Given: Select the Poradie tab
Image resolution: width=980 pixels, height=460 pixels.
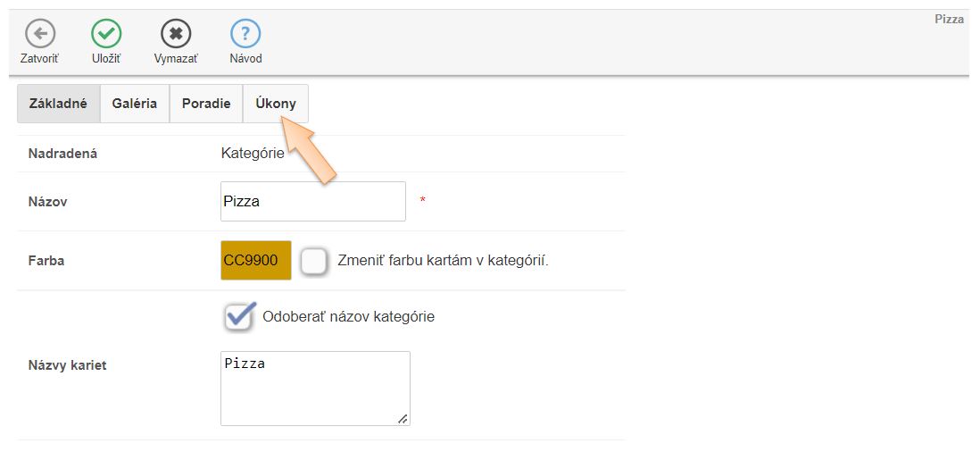Looking at the screenshot, I should [206, 104].
